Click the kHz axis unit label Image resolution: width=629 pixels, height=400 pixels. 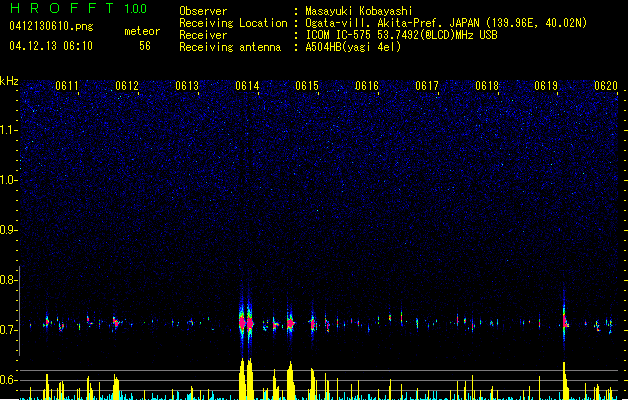(9, 81)
